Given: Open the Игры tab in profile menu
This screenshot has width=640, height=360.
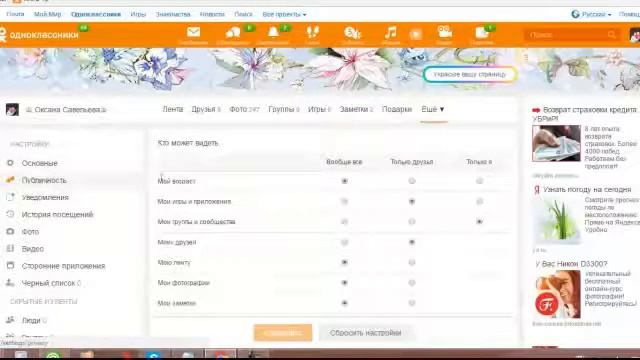Looking at the screenshot, I should click(319, 109).
